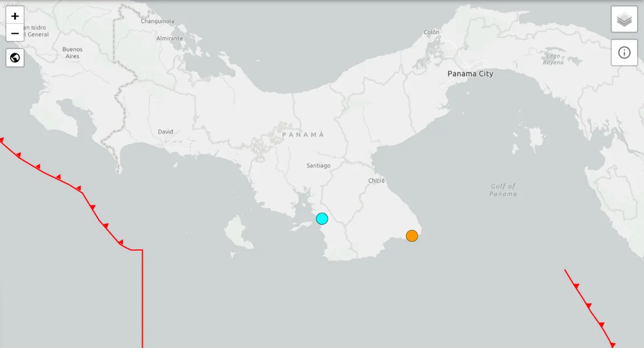Click the Santiago city label
Screen dimensions: 644x348
(319, 165)
